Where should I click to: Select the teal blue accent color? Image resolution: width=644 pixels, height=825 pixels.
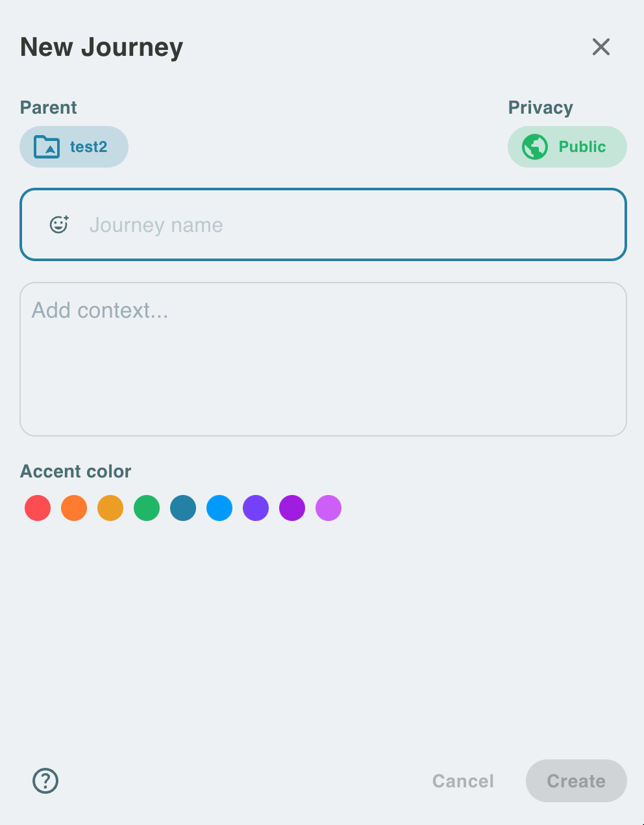coord(183,508)
